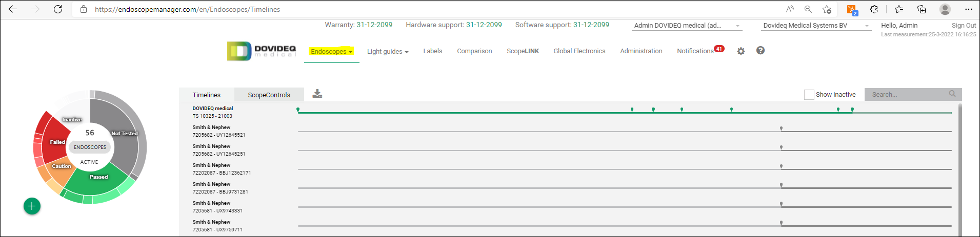
Task: Click the download export icon
Action: (x=317, y=94)
